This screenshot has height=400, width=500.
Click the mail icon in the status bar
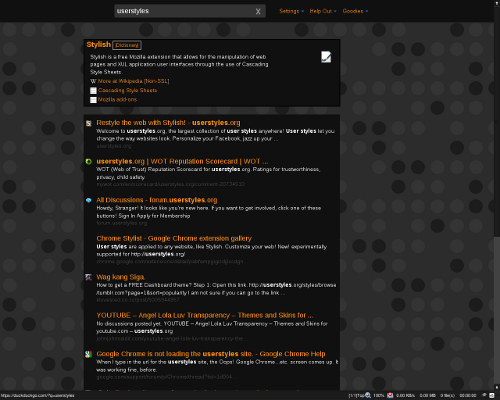[390, 395]
